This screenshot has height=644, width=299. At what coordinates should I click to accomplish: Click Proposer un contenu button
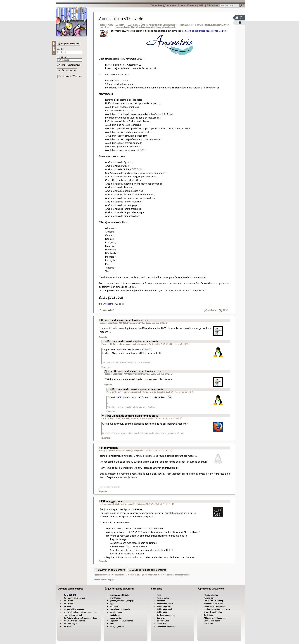[x=69, y=43]
